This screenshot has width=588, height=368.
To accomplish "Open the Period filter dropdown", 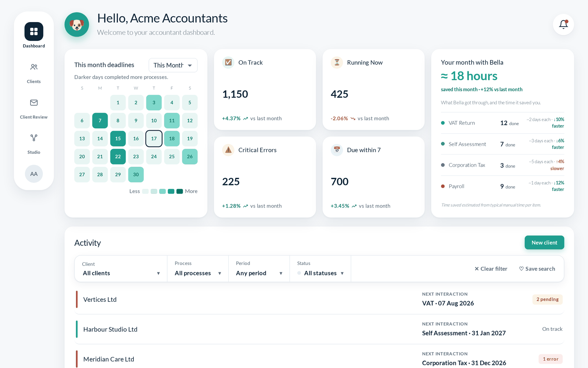I will point(259,269).
